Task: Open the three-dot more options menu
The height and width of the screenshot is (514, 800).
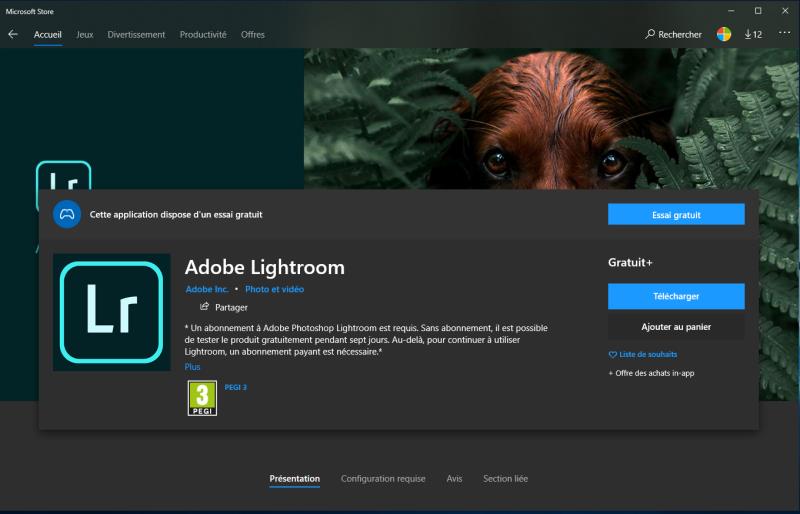Action: pos(784,33)
